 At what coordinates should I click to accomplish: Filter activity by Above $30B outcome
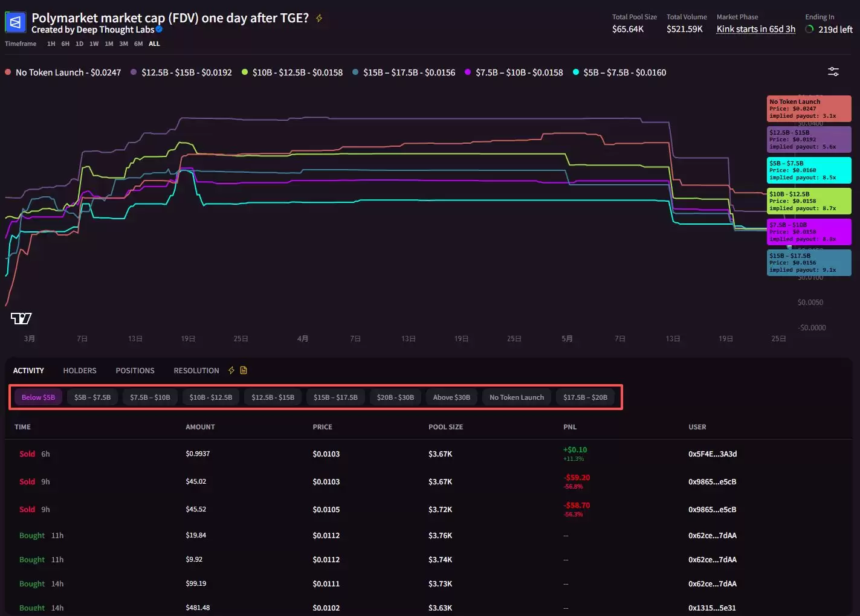click(x=451, y=397)
